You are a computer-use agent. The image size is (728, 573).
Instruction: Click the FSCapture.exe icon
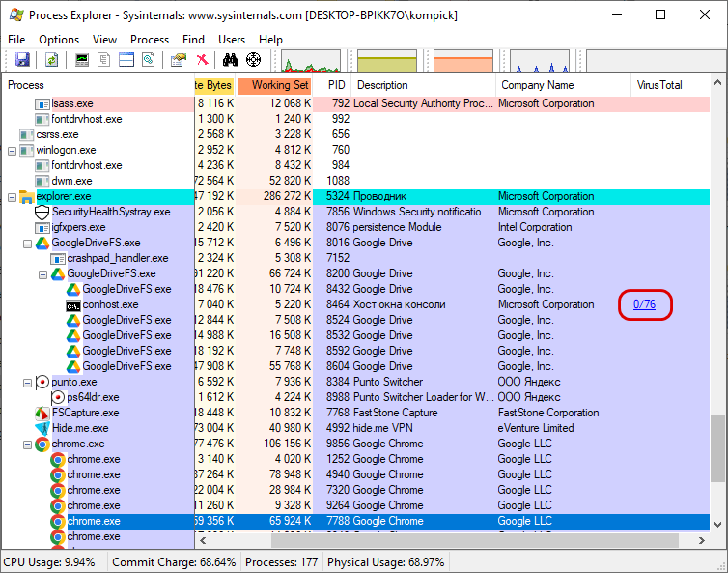(x=42, y=413)
